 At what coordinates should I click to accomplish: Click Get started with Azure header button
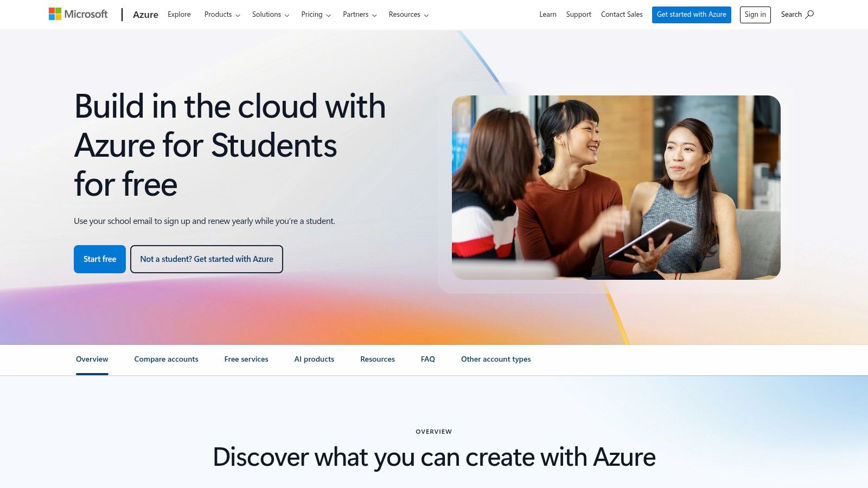pos(691,15)
